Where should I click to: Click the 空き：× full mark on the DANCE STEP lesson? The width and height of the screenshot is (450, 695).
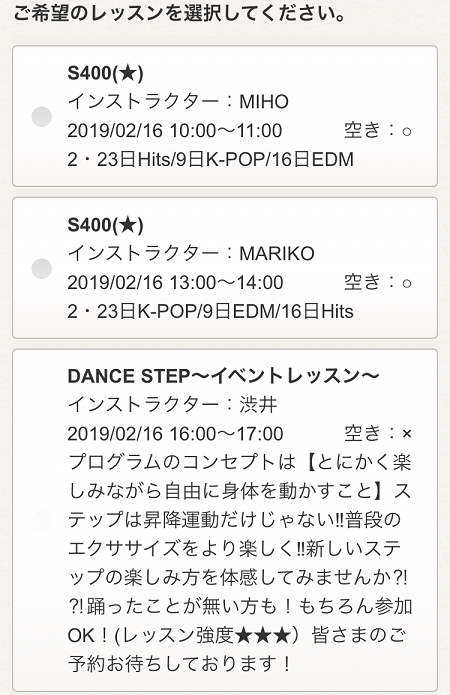[x=378, y=433]
